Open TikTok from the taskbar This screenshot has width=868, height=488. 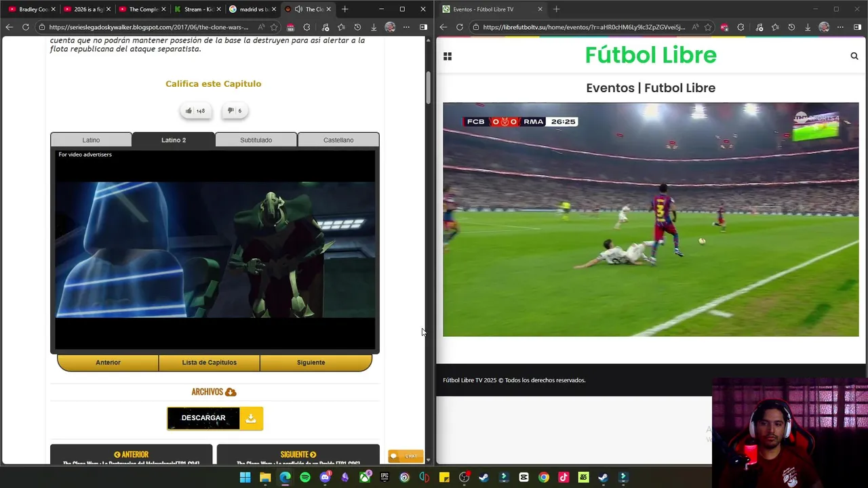[x=564, y=477]
